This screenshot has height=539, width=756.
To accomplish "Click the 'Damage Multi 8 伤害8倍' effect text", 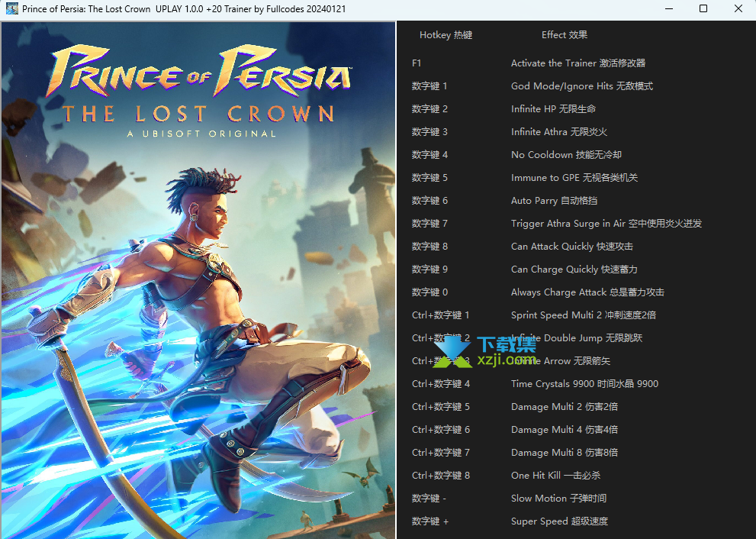I will [x=565, y=453].
